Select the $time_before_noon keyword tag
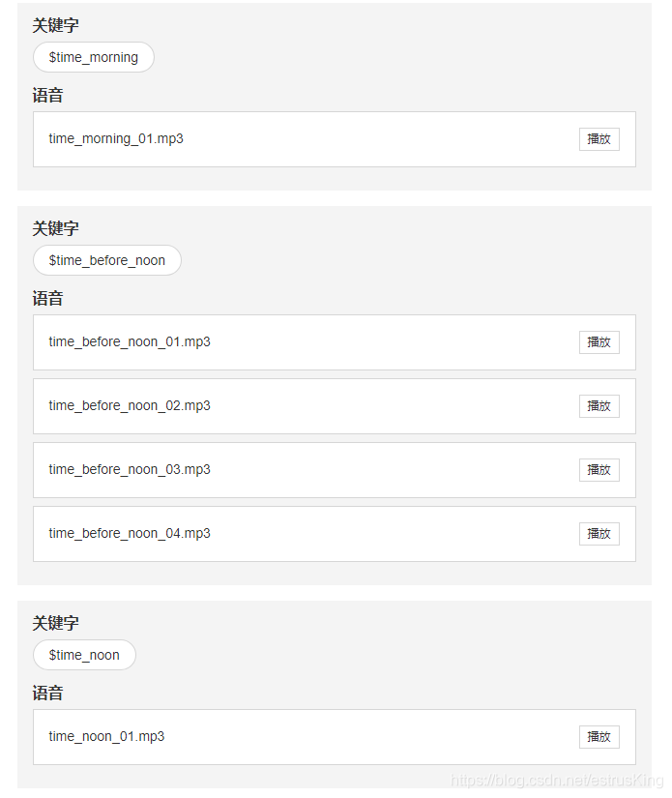Screen dimensions: 672x798 (x=106, y=260)
